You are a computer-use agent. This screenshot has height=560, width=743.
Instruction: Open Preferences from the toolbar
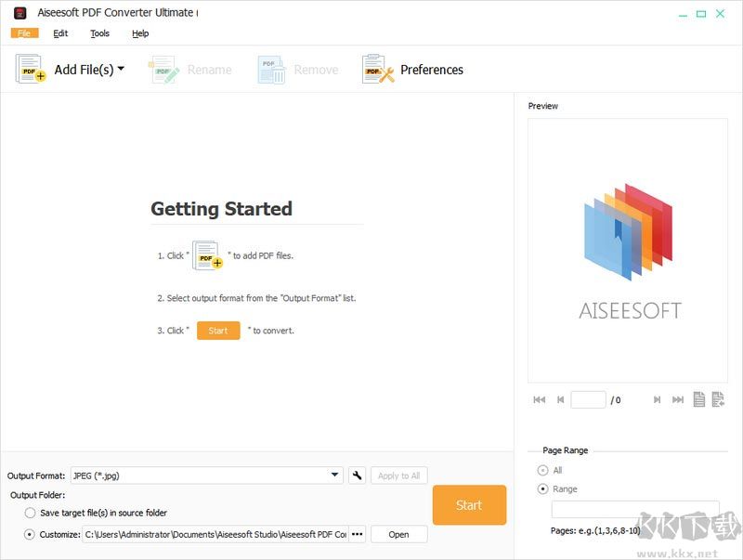tap(412, 70)
